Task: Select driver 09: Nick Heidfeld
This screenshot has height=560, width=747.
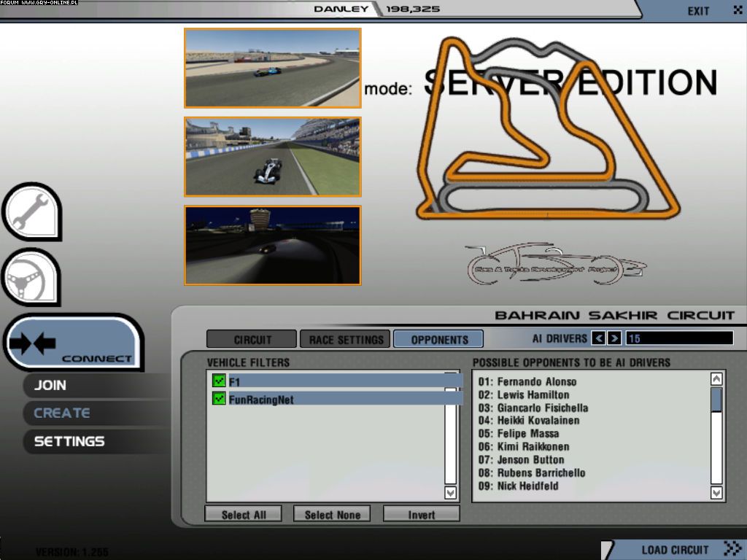Action: tap(519, 486)
